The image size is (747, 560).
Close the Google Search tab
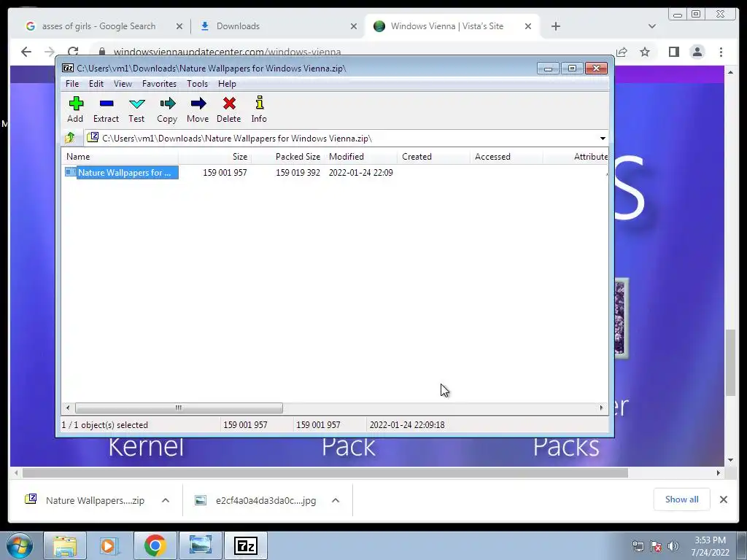(179, 27)
